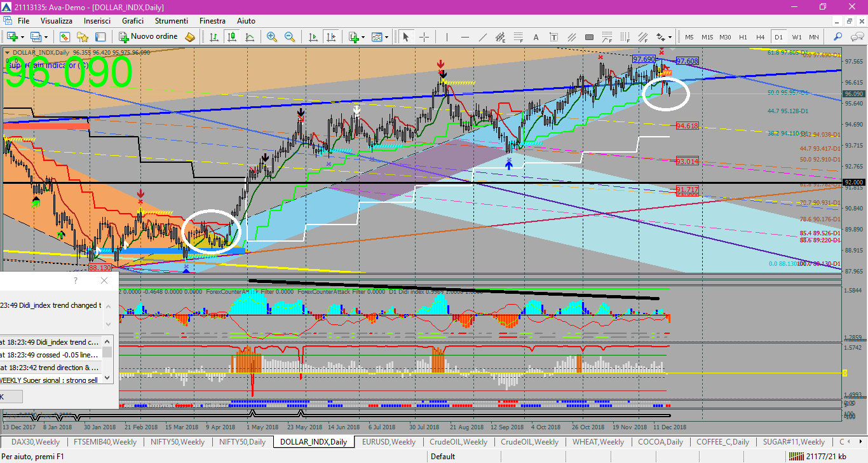Switch chart to candlesticks
The image size is (868, 463).
pyautogui.click(x=233, y=37)
